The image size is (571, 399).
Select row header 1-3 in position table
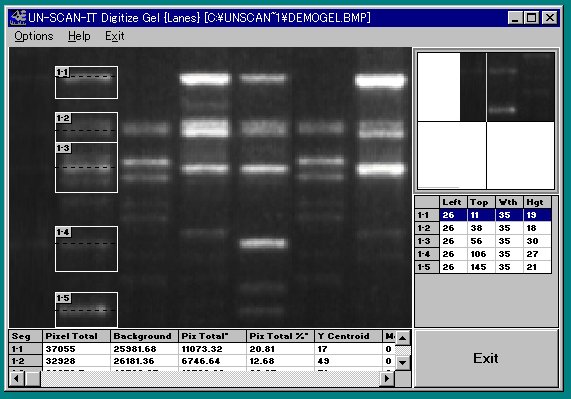coord(427,241)
